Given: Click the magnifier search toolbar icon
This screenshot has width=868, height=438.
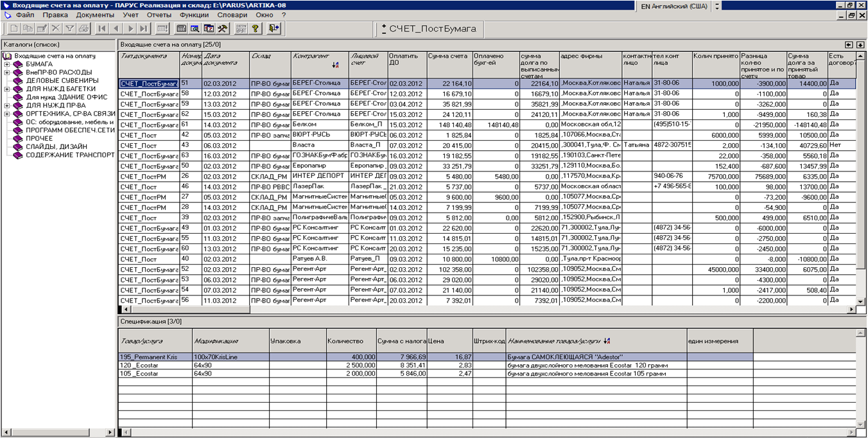Looking at the screenshot, I should (195, 28).
